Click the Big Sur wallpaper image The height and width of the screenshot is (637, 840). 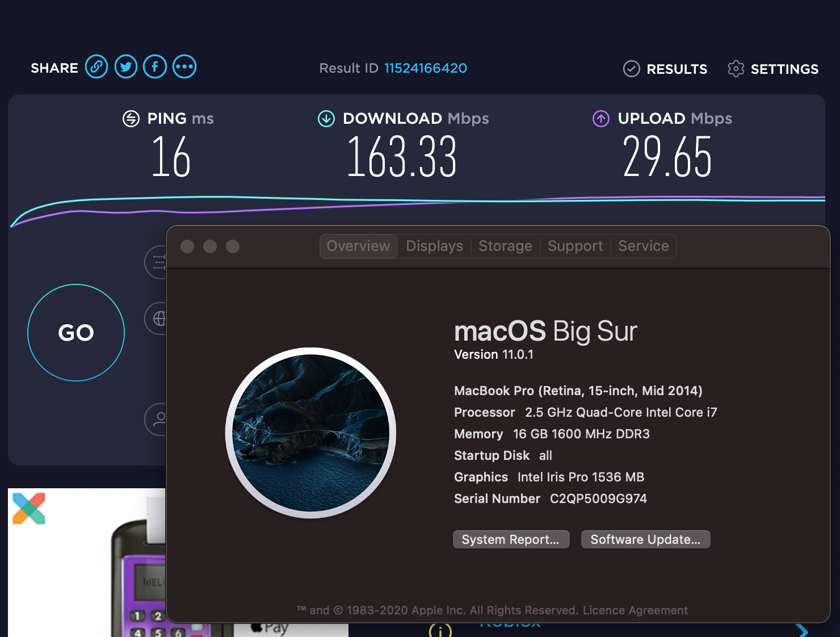coord(311,433)
